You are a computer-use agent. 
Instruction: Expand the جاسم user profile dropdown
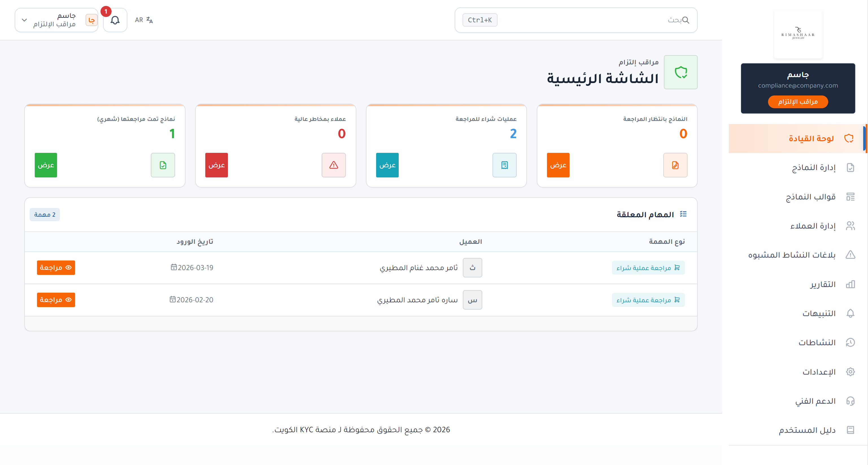pos(56,20)
